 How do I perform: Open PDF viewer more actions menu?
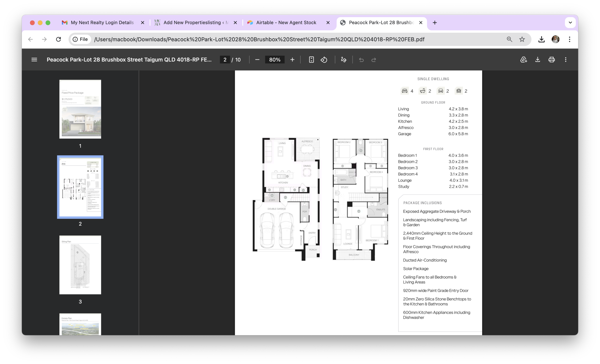566,59
